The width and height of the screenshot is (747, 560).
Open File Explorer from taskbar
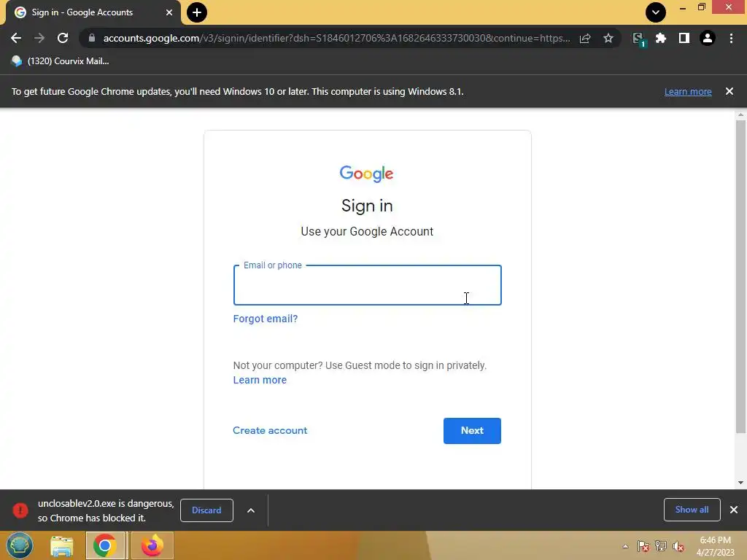(62, 545)
